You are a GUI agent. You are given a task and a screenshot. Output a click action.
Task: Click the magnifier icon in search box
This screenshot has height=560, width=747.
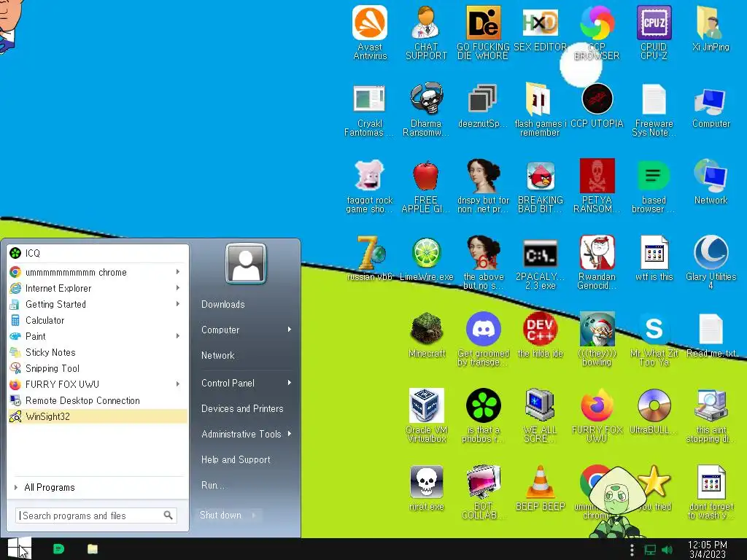coord(169,516)
